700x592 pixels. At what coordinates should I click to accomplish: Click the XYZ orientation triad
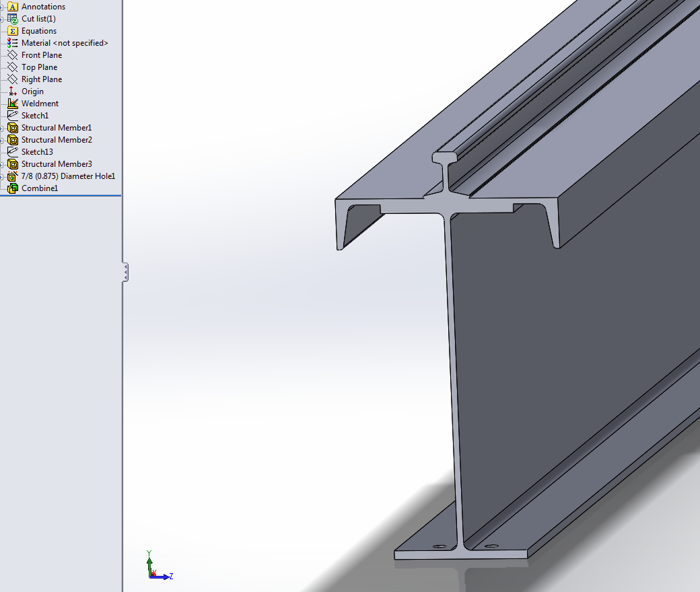(159, 566)
